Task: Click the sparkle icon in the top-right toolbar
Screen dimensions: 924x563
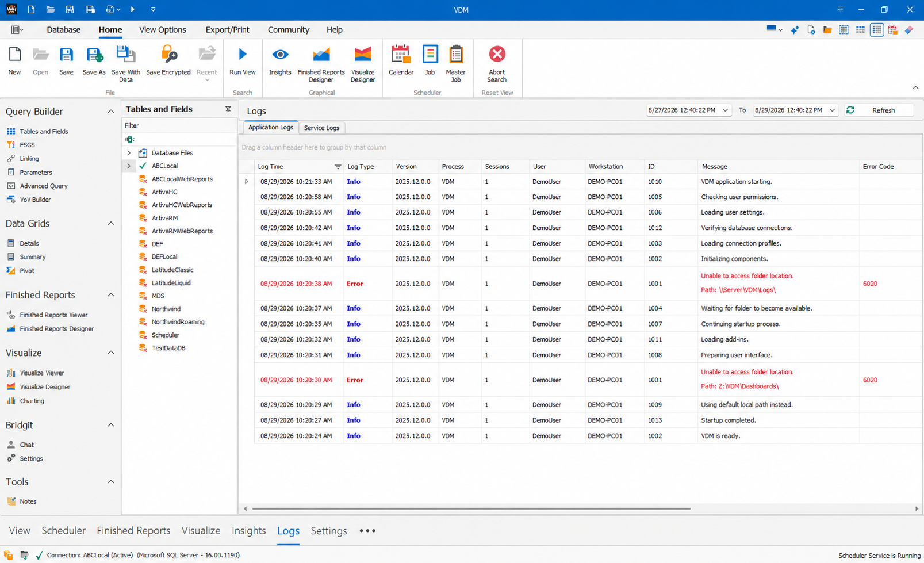Action: click(795, 30)
